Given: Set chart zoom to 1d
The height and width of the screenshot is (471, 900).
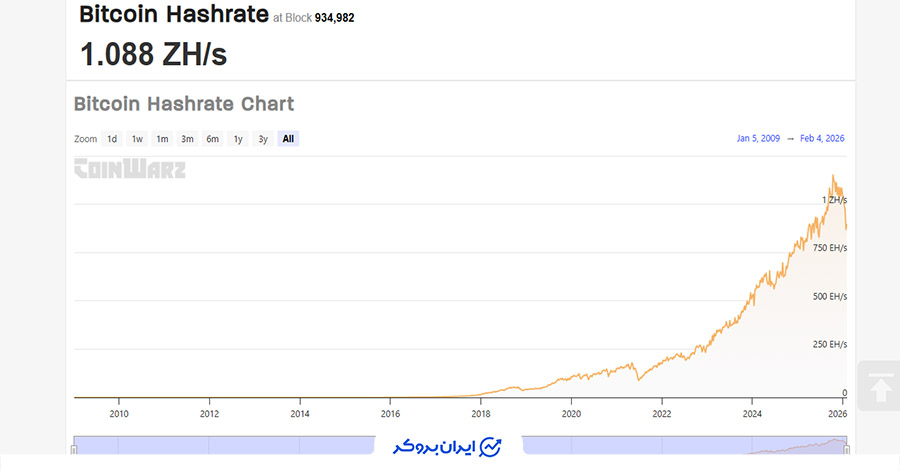Looking at the screenshot, I should (x=112, y=139).
